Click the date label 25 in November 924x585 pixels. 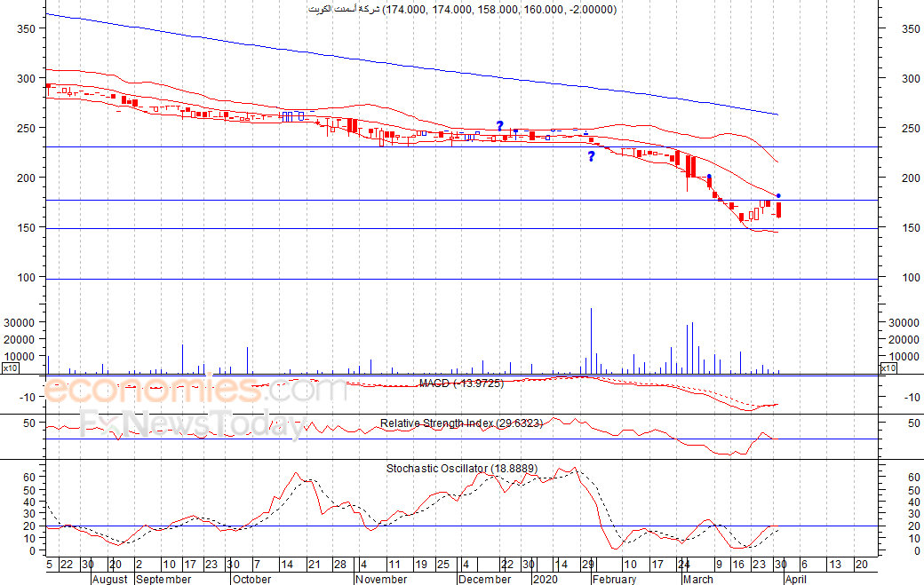pyautogui.click(x=443, y=565)
